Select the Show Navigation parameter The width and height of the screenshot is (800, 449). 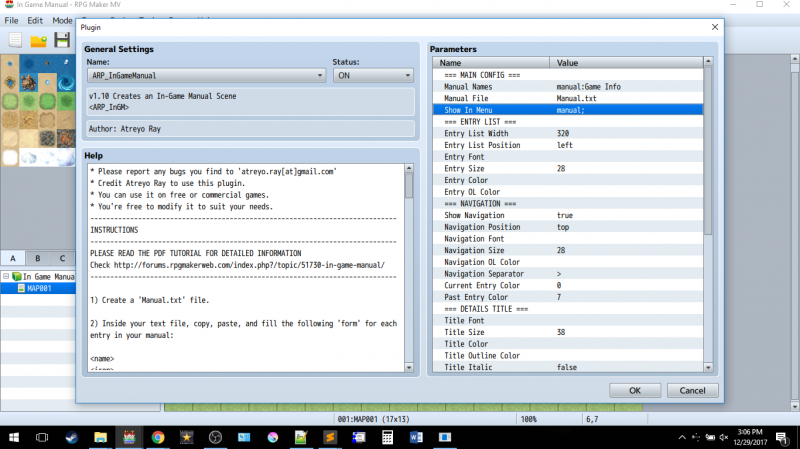568,215
